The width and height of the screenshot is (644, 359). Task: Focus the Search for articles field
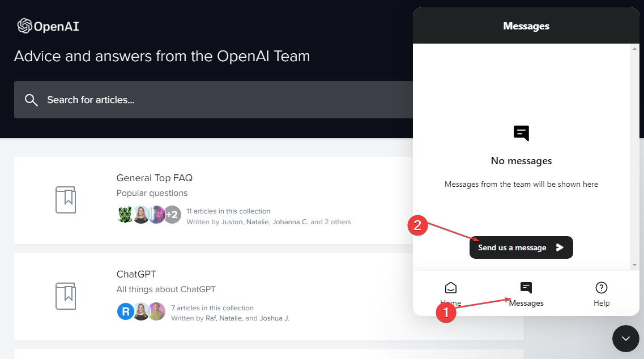[214, 100]
